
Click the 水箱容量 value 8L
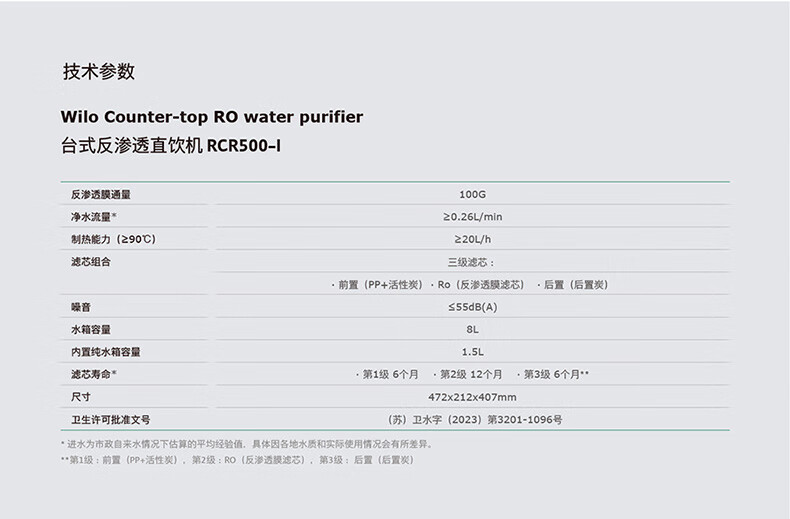(x=472, y=329)
